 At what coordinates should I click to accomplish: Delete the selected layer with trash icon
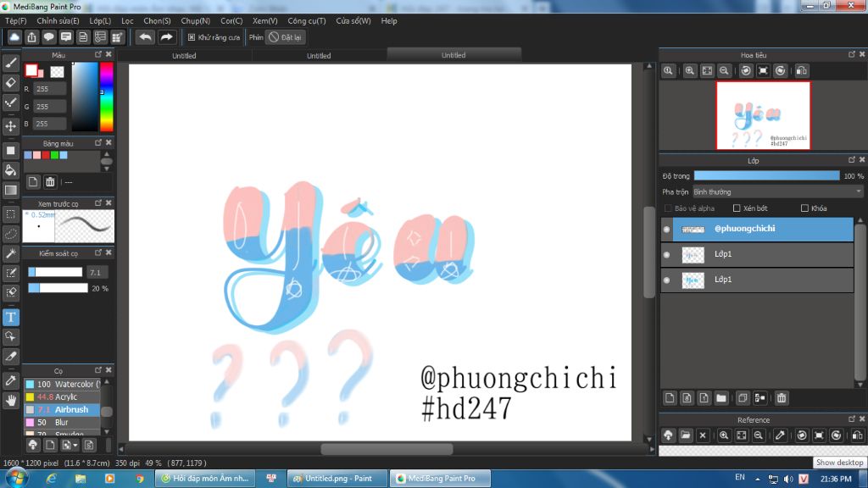(781, 398)
